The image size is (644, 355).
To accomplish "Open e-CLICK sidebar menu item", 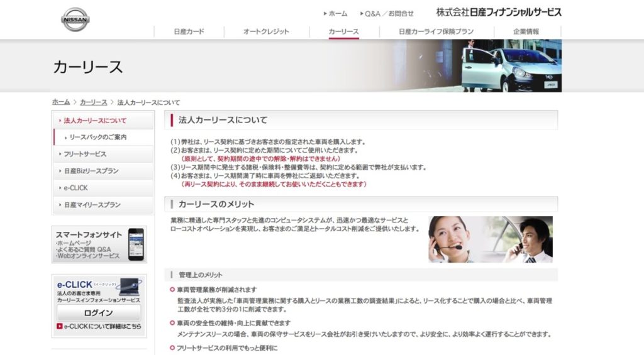I will pyautogui.click(x=103, y=188).
